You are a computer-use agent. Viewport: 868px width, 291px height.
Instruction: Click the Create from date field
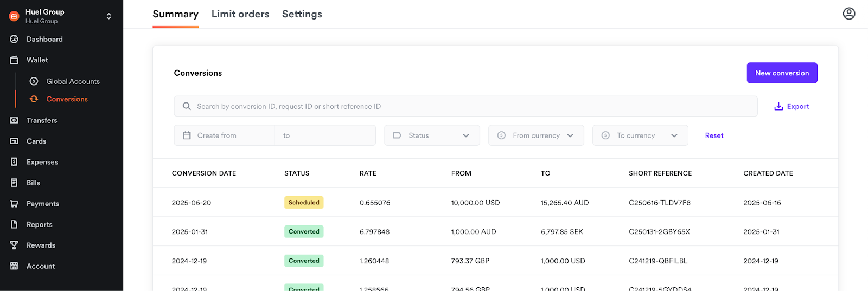click(224, 135)
